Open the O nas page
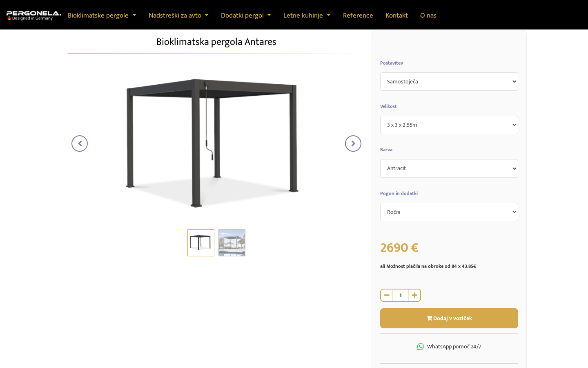This screenshot has width=588, height=368. pos(428,15)
